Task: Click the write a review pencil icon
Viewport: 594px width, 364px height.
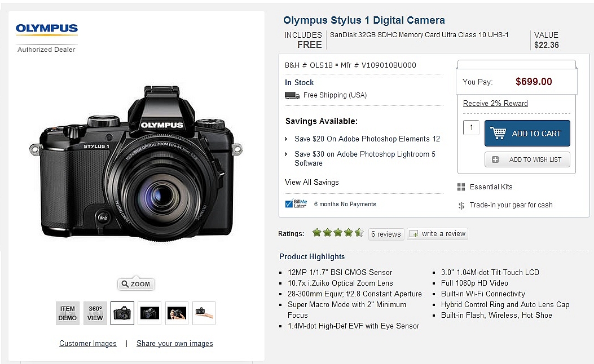Action: click(414, 234)
